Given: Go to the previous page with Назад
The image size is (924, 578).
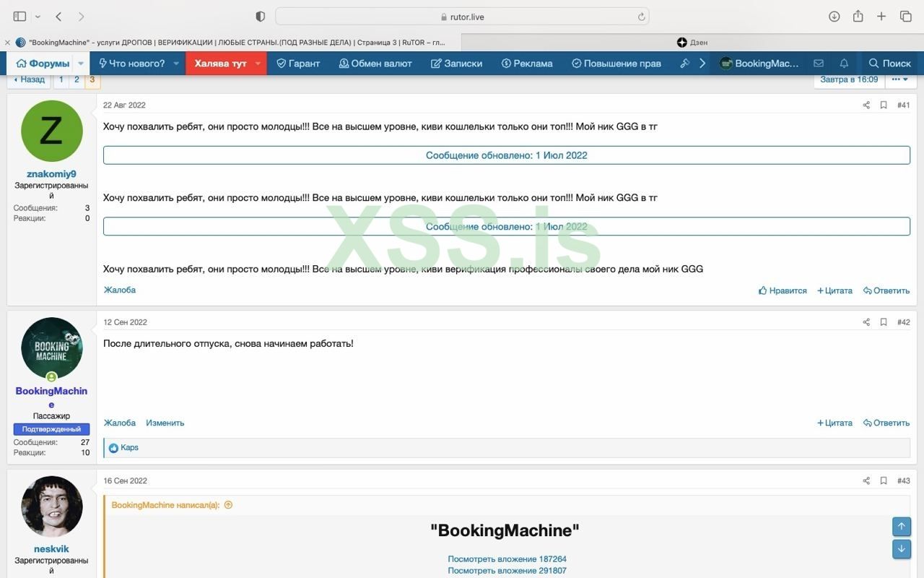Looking at the screenshot, I should 29,79.
